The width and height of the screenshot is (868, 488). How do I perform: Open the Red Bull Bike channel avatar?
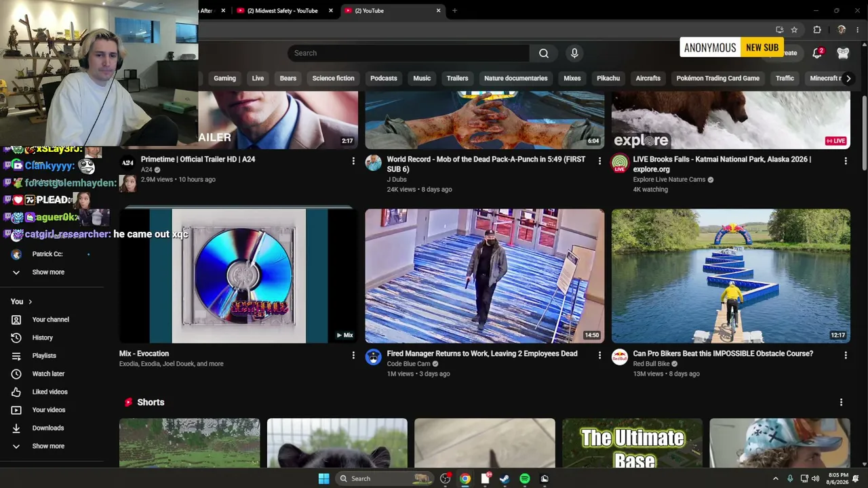(x=620, y=357)
